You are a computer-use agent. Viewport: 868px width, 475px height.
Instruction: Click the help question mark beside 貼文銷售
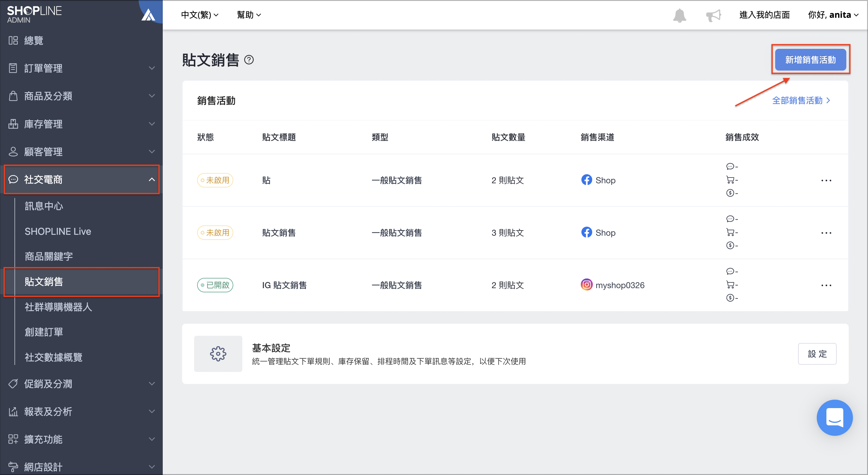pyautogui.click(x=249, y=60)
